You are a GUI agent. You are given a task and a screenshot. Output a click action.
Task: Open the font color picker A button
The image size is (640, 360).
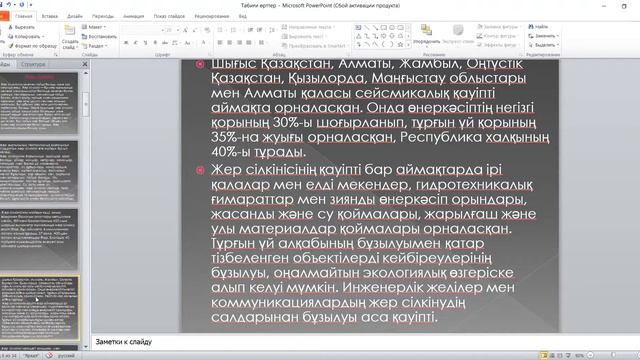[203, 42]
